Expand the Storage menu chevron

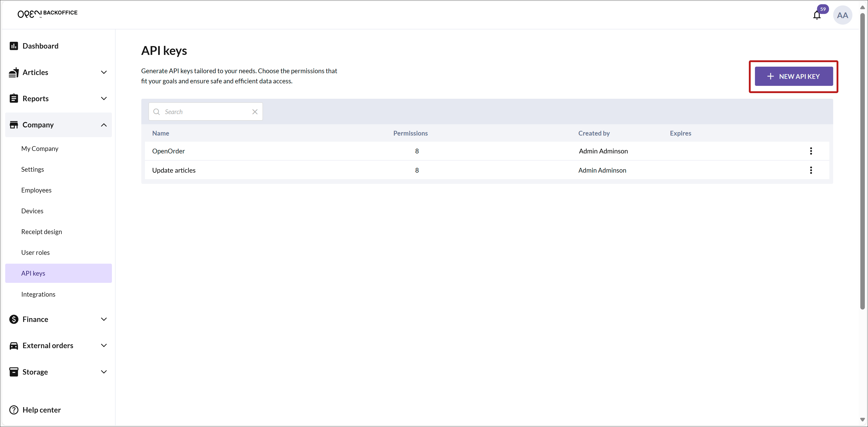click(x=104, y=372)
